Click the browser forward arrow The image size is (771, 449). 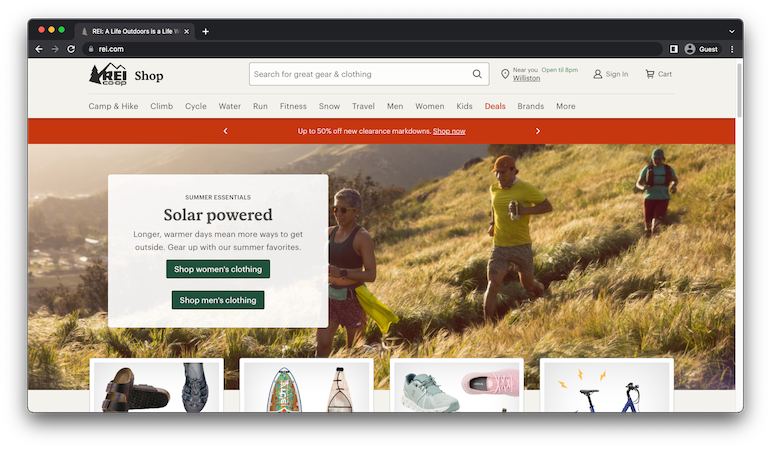[55, 49]
